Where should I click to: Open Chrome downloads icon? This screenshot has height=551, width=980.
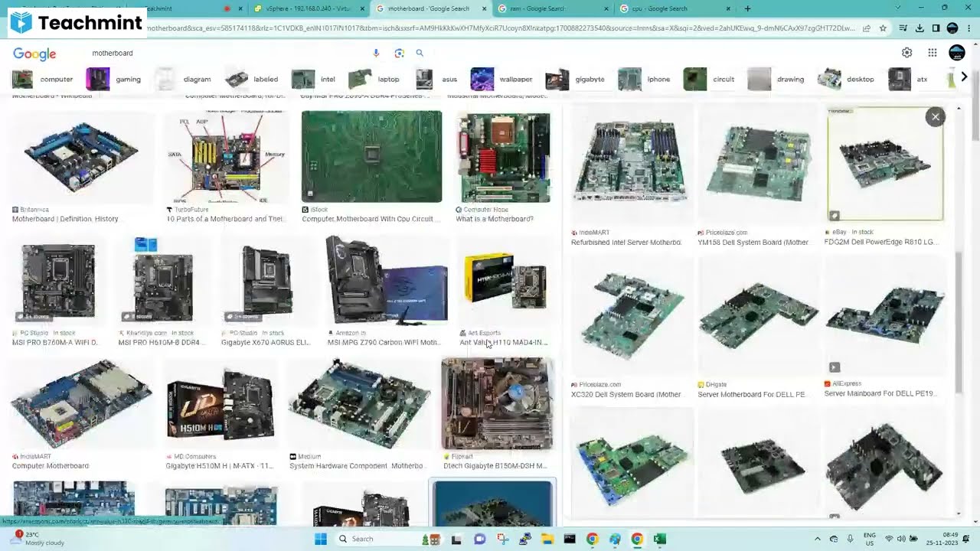coord(920,28)
